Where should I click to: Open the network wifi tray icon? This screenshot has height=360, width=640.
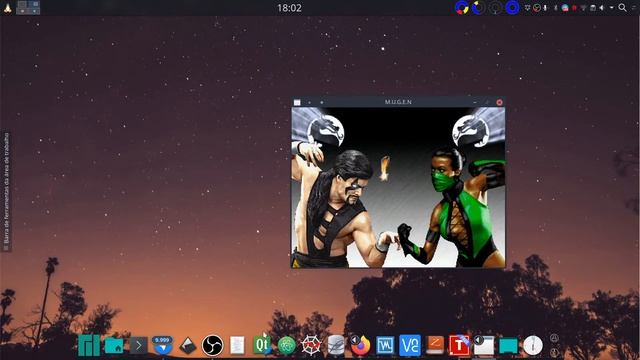(584, 8)
